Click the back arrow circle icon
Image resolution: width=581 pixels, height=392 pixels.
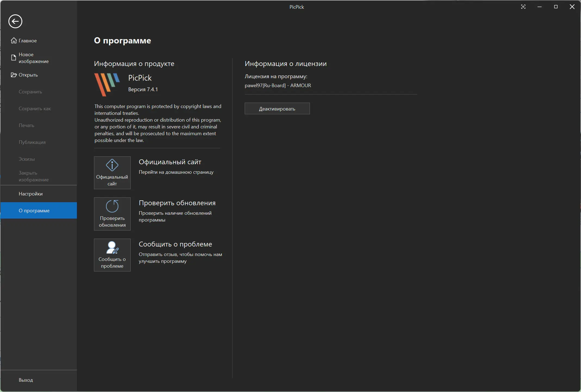[15, 21]
